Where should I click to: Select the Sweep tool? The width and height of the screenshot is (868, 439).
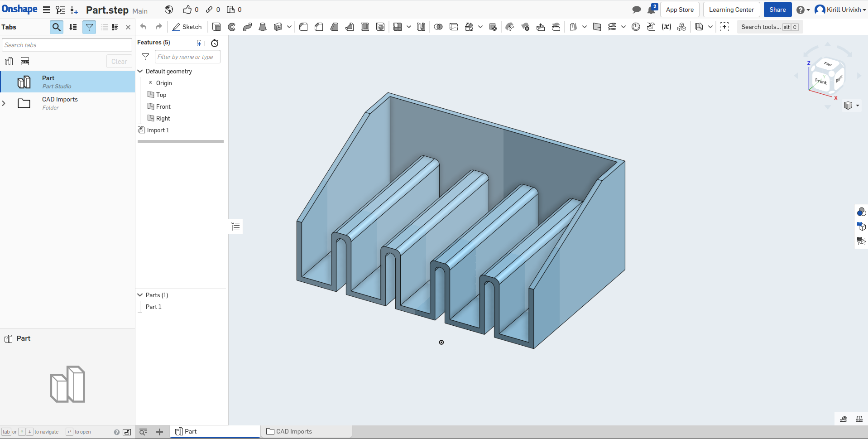pos(247,27)
